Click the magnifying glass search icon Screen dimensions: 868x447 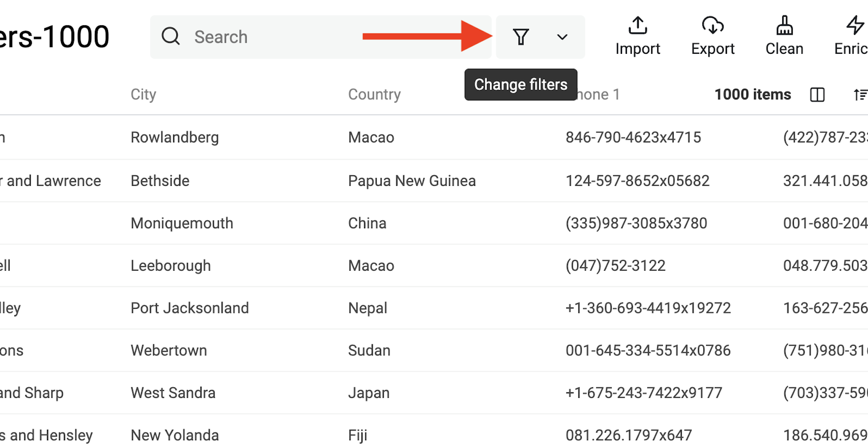171,36
